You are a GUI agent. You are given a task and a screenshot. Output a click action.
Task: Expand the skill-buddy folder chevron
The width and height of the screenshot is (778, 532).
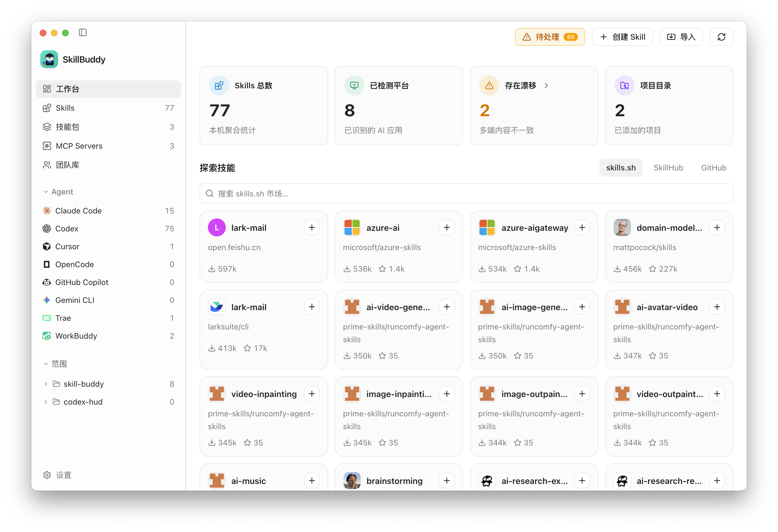point(46,384)
